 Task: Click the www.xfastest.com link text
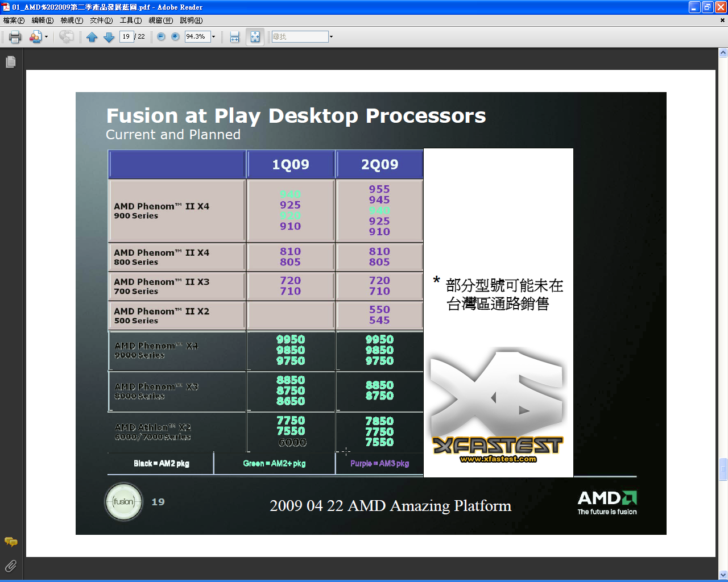[498, 459]
